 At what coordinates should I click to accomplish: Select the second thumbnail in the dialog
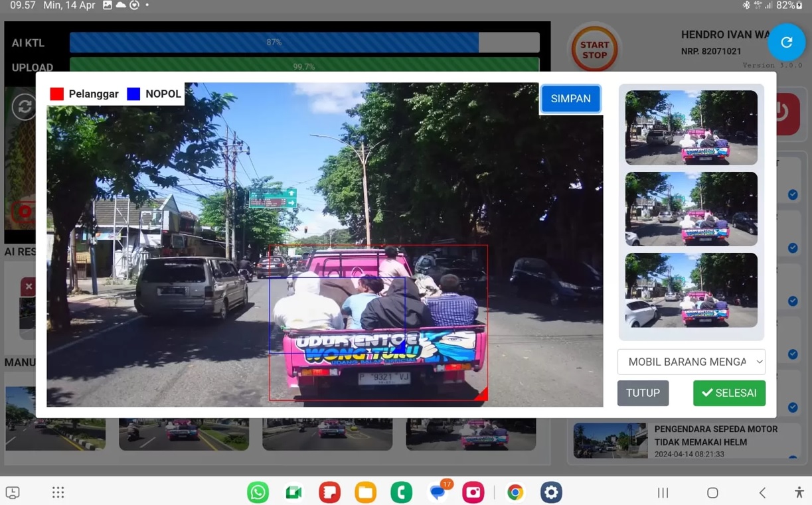click(691, 209)
